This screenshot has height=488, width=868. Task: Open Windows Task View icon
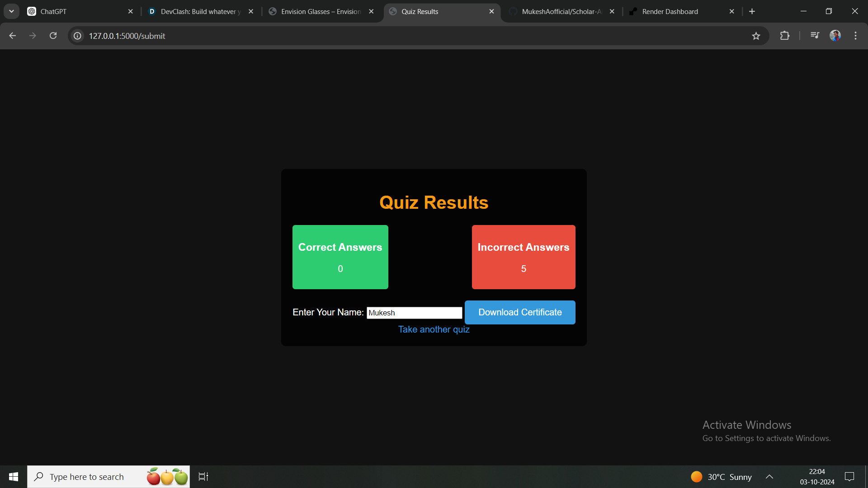203,476
